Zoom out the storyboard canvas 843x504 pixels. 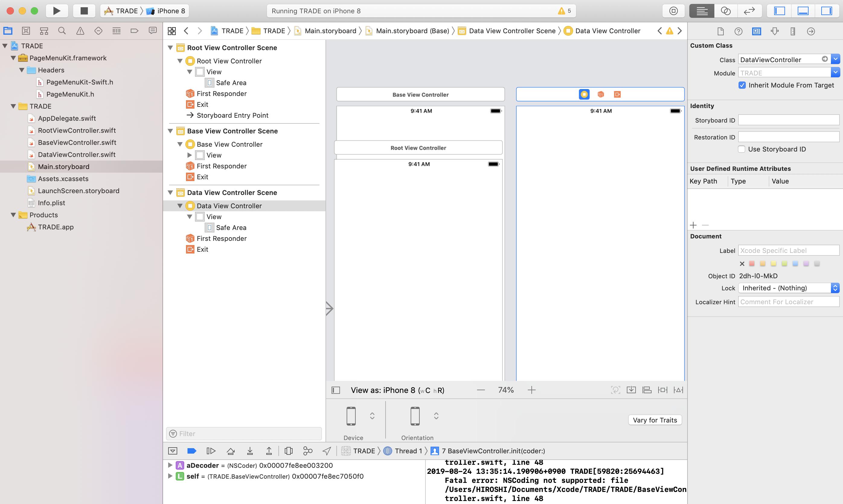click(x=481, y=390)
